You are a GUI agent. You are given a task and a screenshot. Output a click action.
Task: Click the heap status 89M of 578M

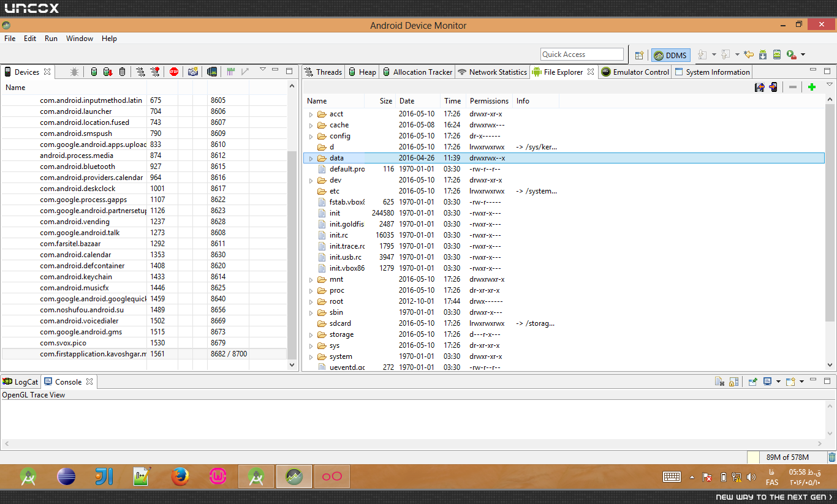[x=787, y=457]
